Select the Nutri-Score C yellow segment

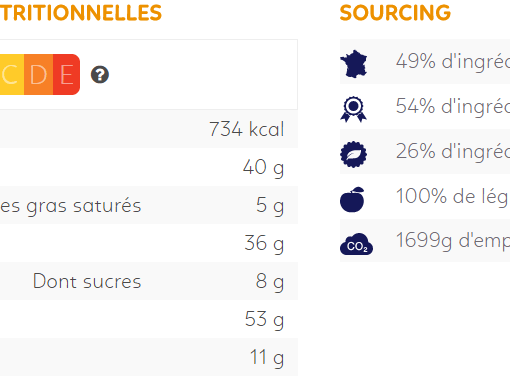(11, 75)
